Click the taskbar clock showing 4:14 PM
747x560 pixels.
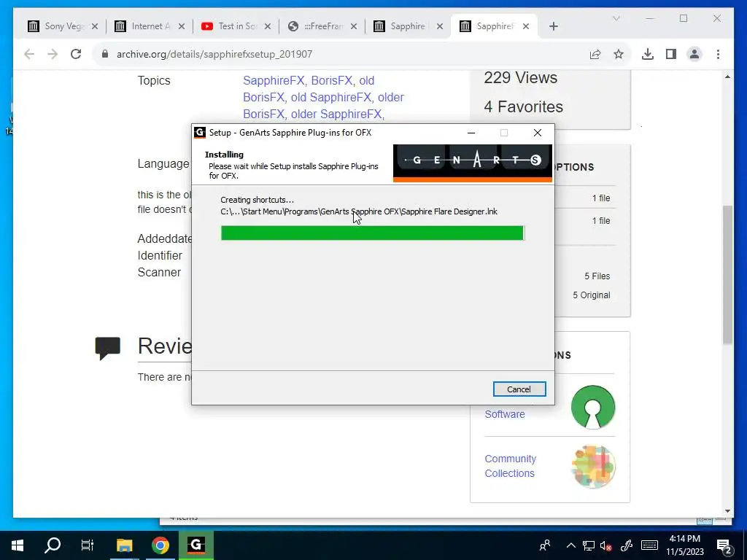pyautogui.click(x=684, y=545)
